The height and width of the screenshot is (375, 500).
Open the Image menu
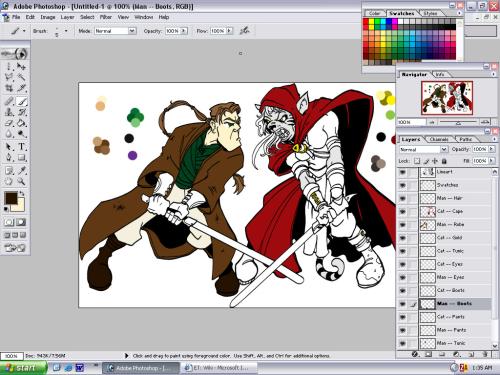click(x=48, y=17)
